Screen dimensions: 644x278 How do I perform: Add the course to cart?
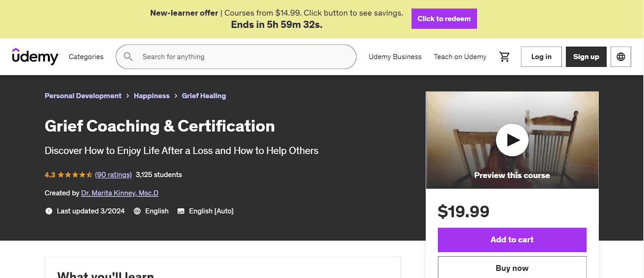[x=512, y=240]
